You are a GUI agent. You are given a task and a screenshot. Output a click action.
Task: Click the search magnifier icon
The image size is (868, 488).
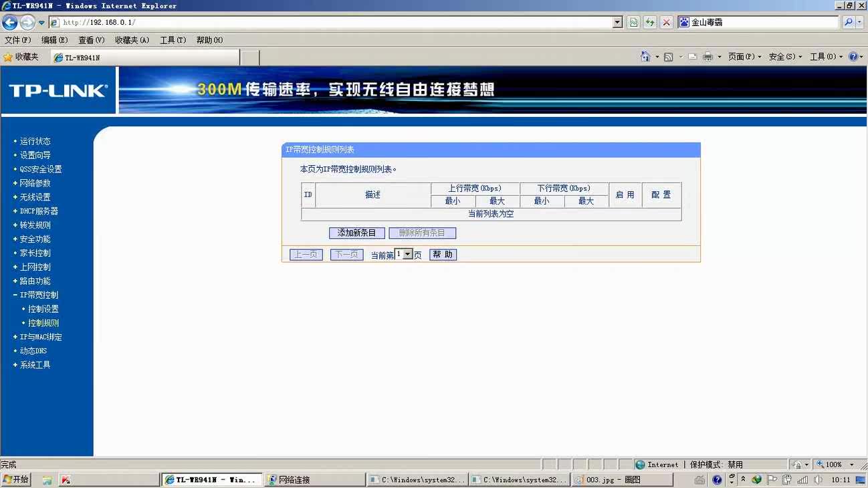[x=849, y=23]
